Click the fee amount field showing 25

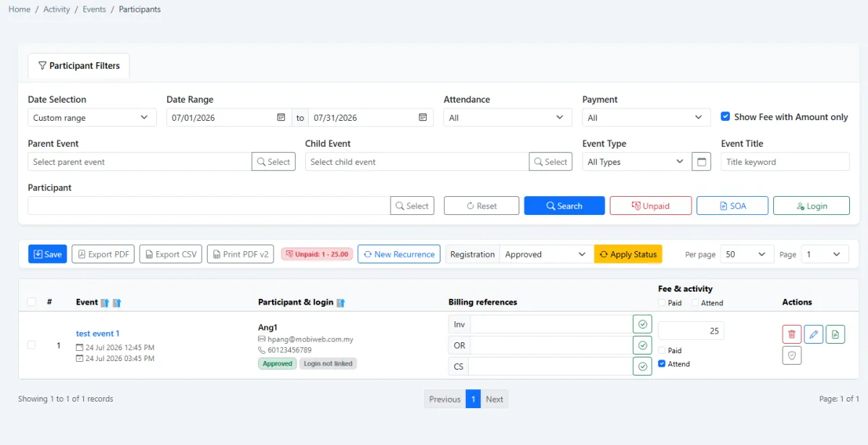[691, 331]
